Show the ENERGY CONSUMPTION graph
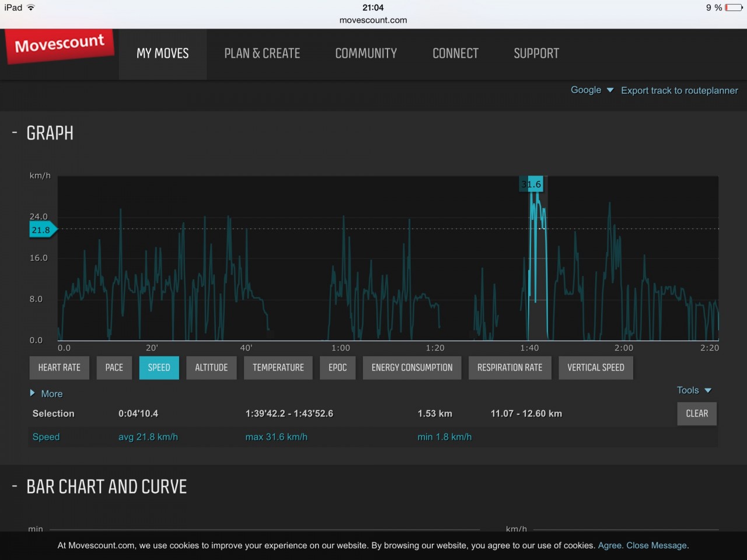Image resolution: width=747 pixels, height=560 pixels. pos(411,367)
